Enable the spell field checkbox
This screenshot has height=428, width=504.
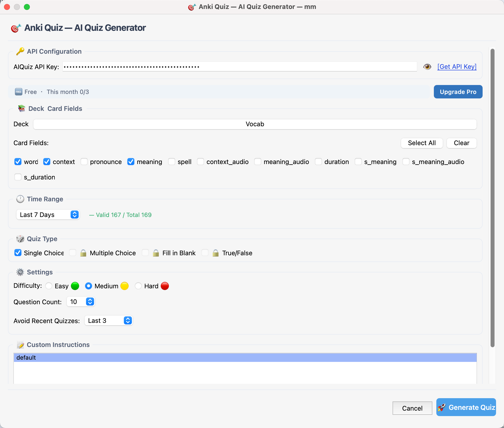[172, 162]
